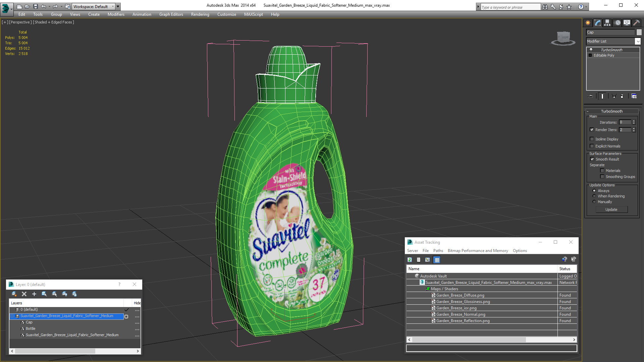
Task: Open application menu dropdown arrow next to logo
Action: (x=11, y=9)
